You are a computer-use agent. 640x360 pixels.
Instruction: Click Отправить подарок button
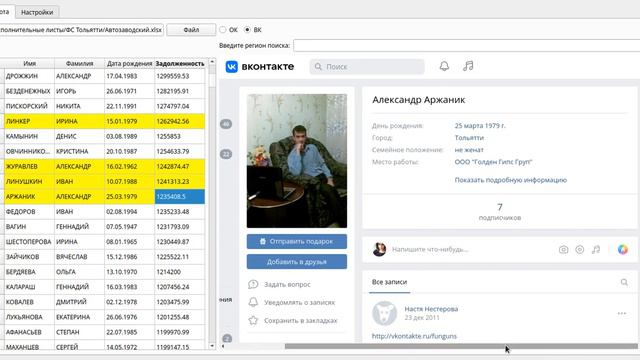click(297, 242)
